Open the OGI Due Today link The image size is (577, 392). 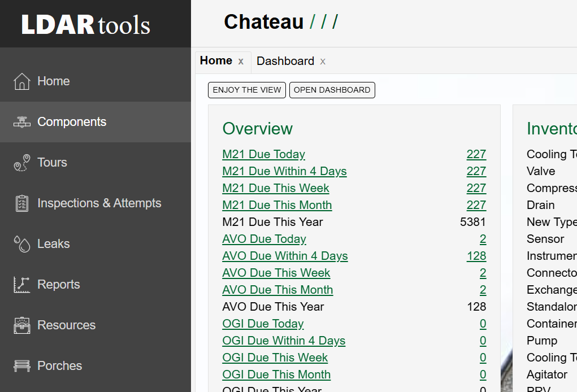pyautogui.click(x=263, y=324)
